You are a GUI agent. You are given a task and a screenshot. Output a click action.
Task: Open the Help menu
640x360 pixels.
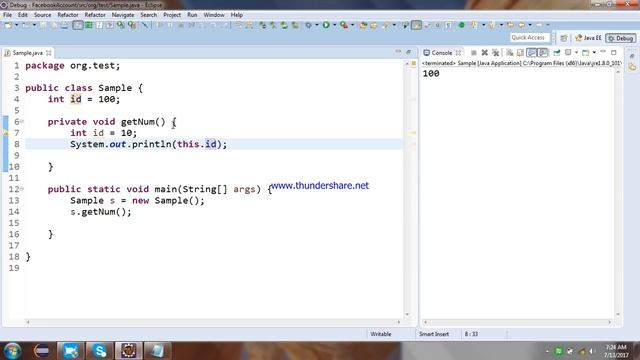(x=237, y=15)
